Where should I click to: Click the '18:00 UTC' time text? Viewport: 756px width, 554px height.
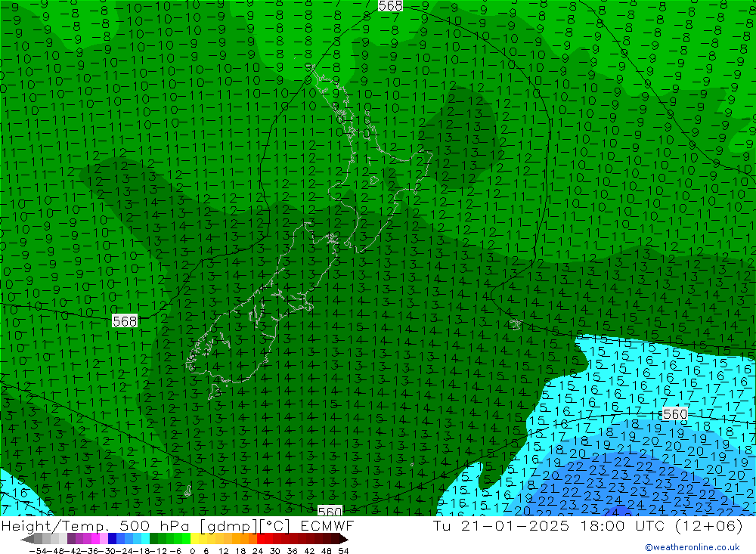click(x=623, y=526)
